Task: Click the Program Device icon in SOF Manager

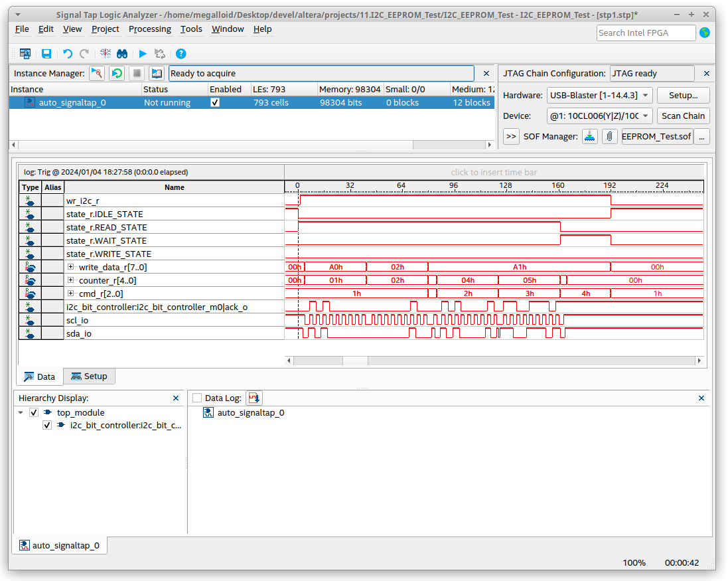Action: point(589,136)
